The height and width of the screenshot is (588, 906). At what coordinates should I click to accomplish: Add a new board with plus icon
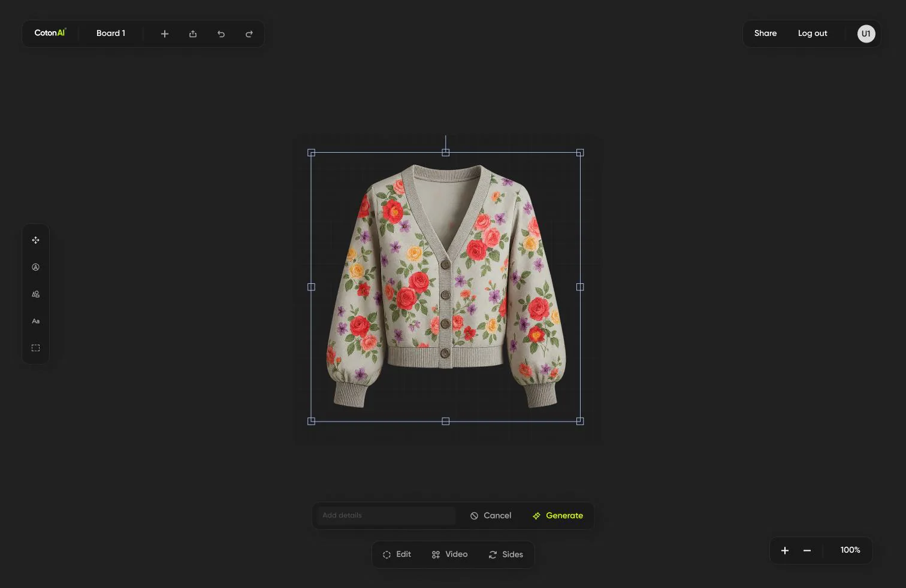tap(165, 34)
